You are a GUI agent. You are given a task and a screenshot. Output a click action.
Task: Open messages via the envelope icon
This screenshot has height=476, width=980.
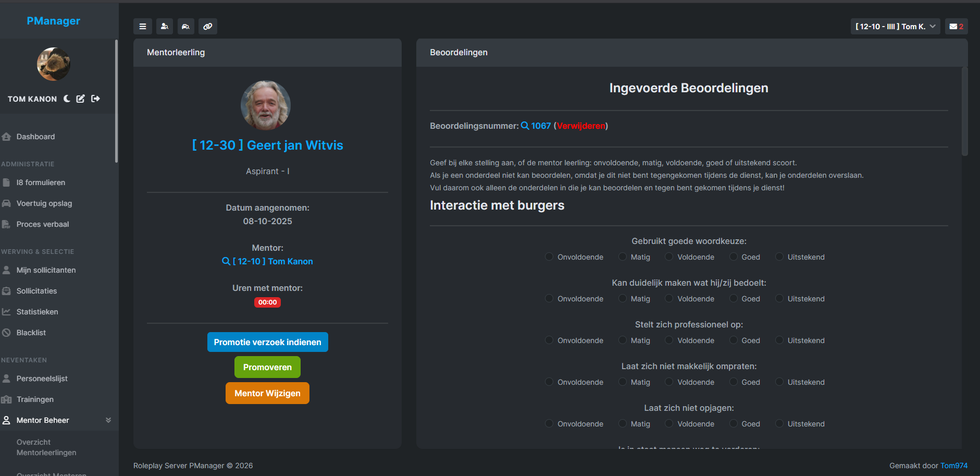(x=956, y=26)
